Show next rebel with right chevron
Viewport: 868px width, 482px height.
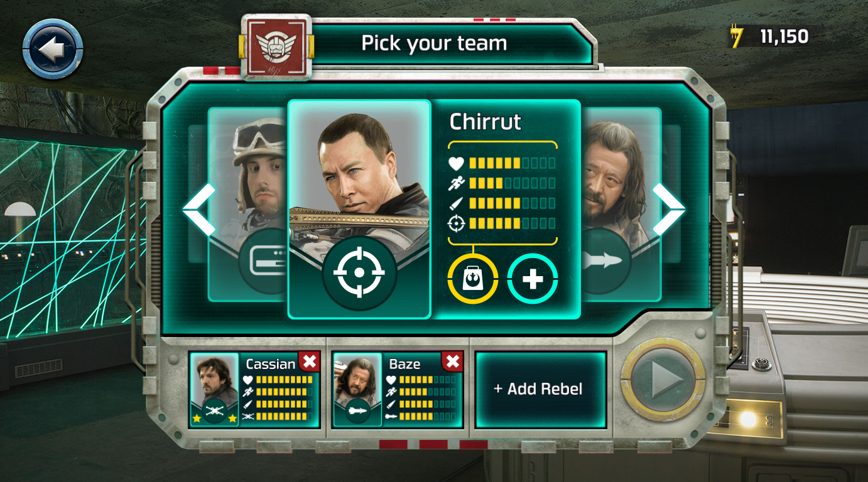tap(668, 210)
